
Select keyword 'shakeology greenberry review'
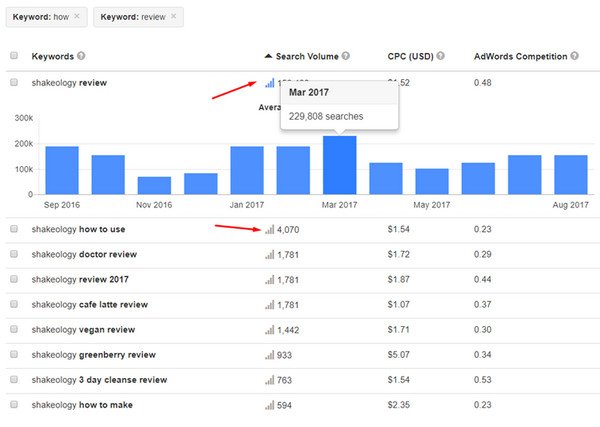point(94,355)
